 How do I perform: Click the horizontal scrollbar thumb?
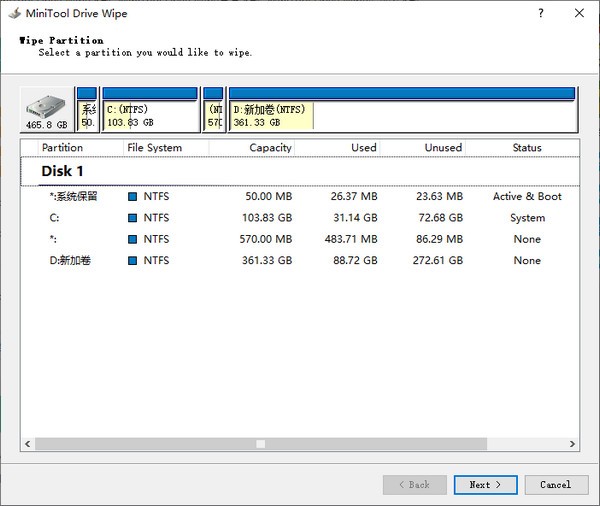point(261,444)
